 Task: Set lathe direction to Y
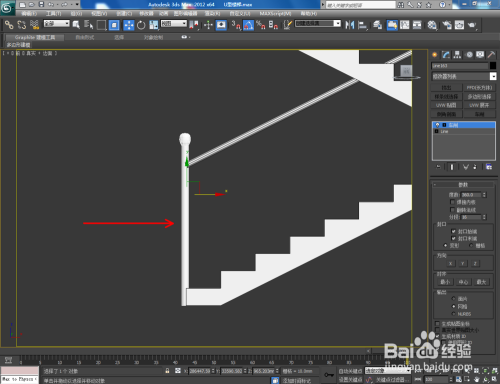pos(463,264)
